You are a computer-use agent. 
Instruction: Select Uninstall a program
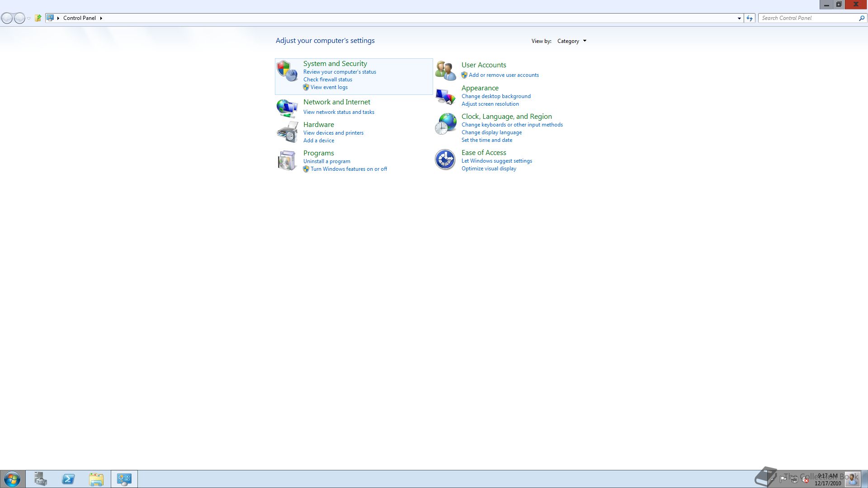327,161
